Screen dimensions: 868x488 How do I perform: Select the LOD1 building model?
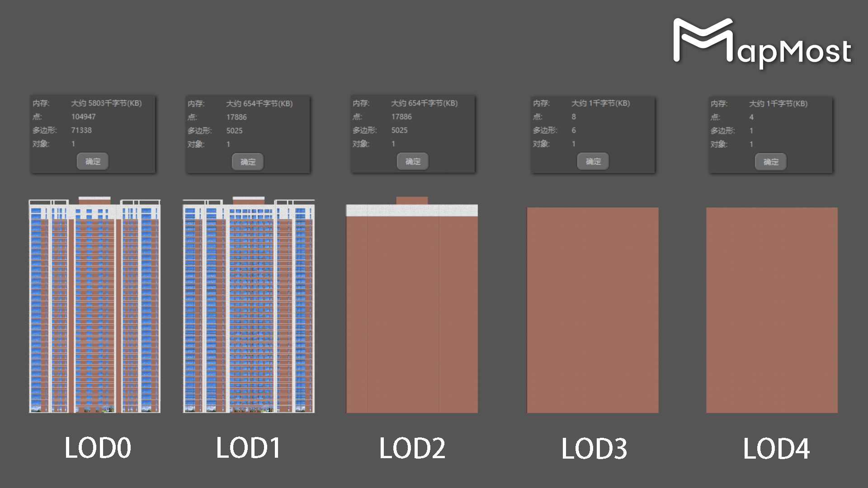249,305
